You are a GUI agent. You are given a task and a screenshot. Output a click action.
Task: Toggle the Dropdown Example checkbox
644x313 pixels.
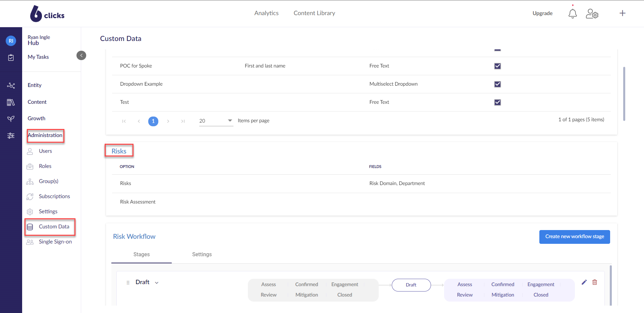497,84
